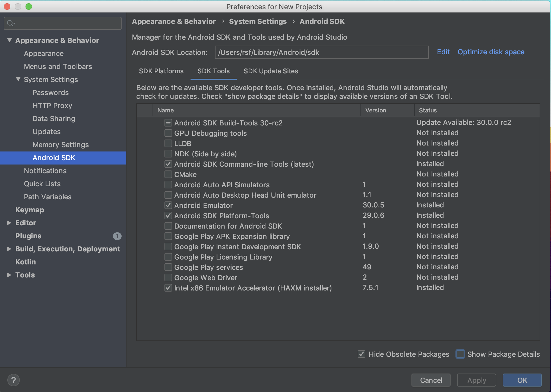Open Plugins settings page

(63, 236)
